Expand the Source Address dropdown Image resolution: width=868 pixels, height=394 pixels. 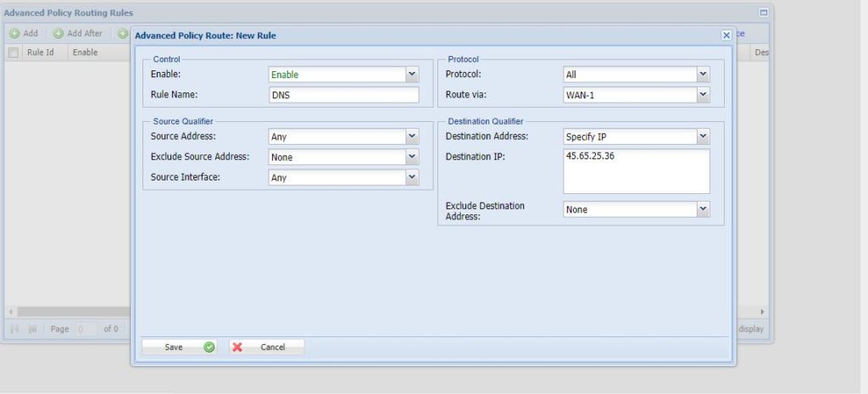pyautogui.click(x=412, y=136)
